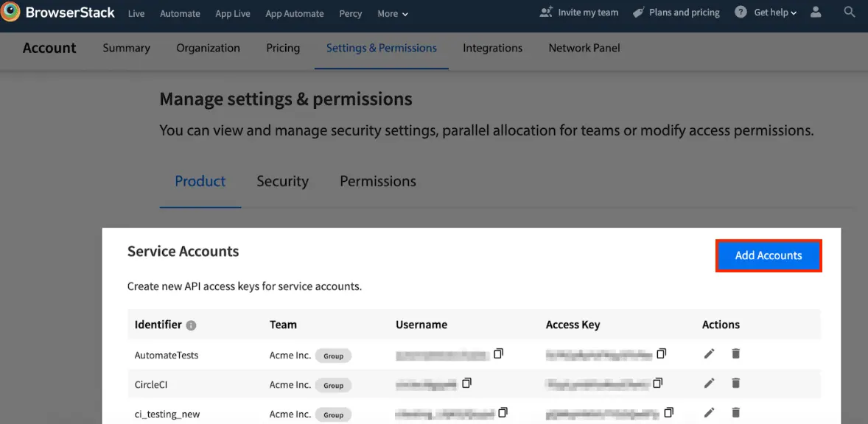Edit the AutomateTests service account

pyautogui.click(x=709, y=354)
